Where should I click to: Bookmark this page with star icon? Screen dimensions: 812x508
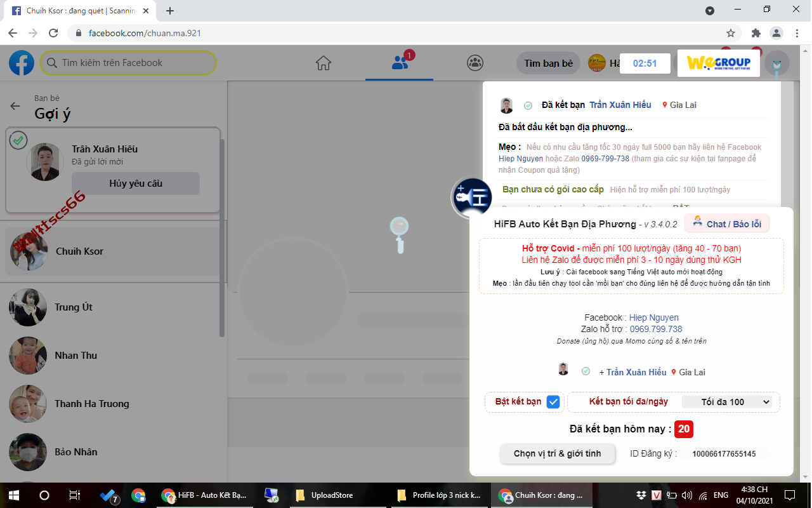click(731, 33)
